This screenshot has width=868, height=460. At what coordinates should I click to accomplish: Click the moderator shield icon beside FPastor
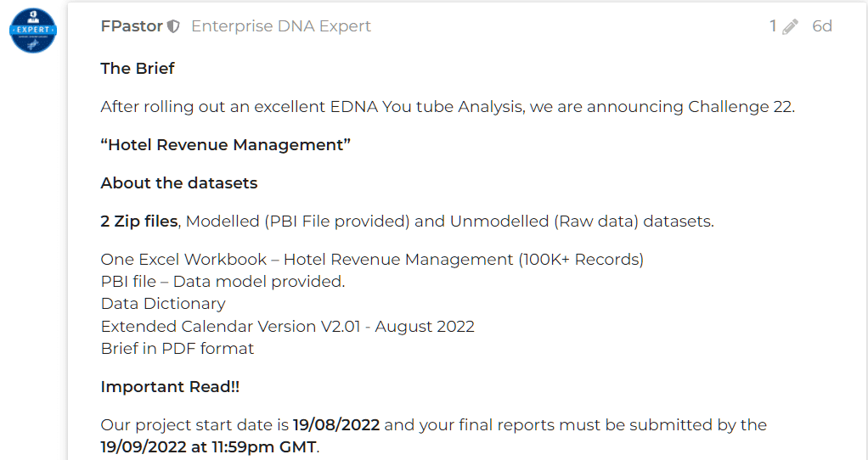(173, 26)
